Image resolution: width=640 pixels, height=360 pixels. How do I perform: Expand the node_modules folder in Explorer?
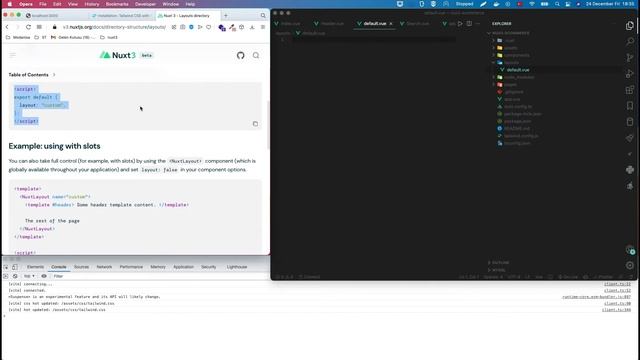[494, 77]
